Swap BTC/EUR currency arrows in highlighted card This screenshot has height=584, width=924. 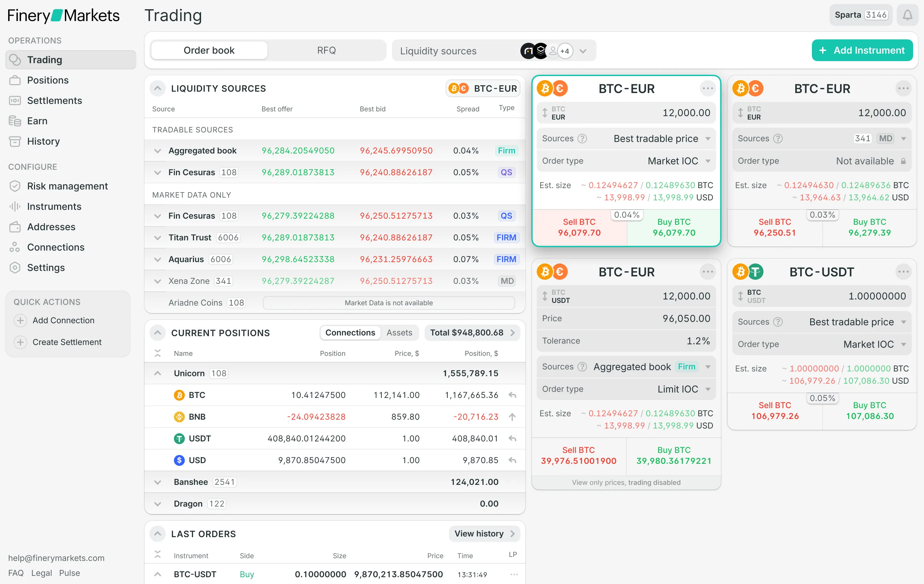pyautogui.click(x=545, y=113)
